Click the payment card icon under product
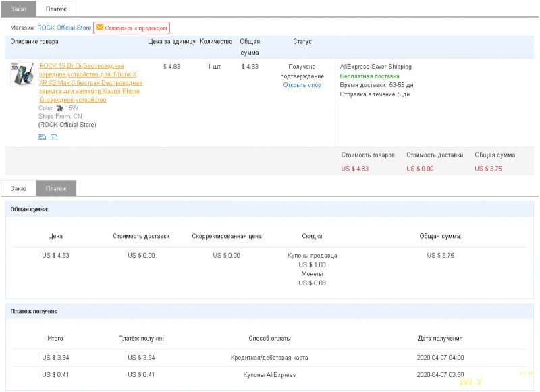Screen dimensions: 540x392 click(54, 137)
